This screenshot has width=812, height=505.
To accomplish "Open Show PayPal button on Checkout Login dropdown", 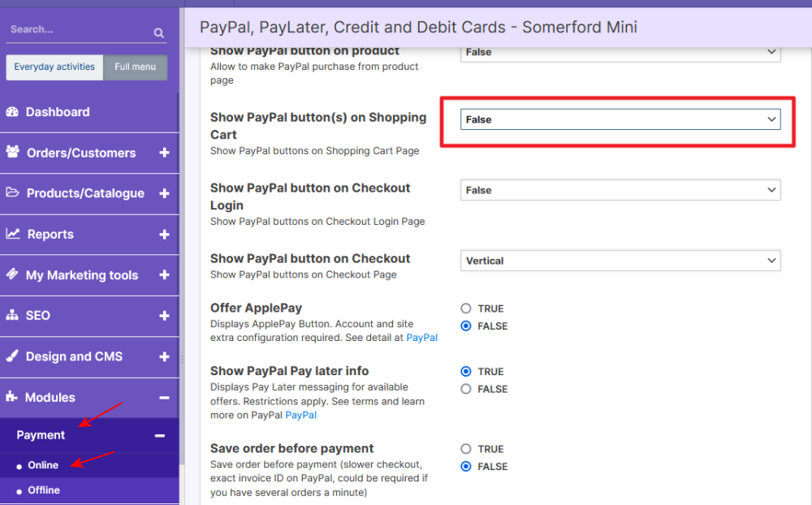I will (x=620, y=190).
